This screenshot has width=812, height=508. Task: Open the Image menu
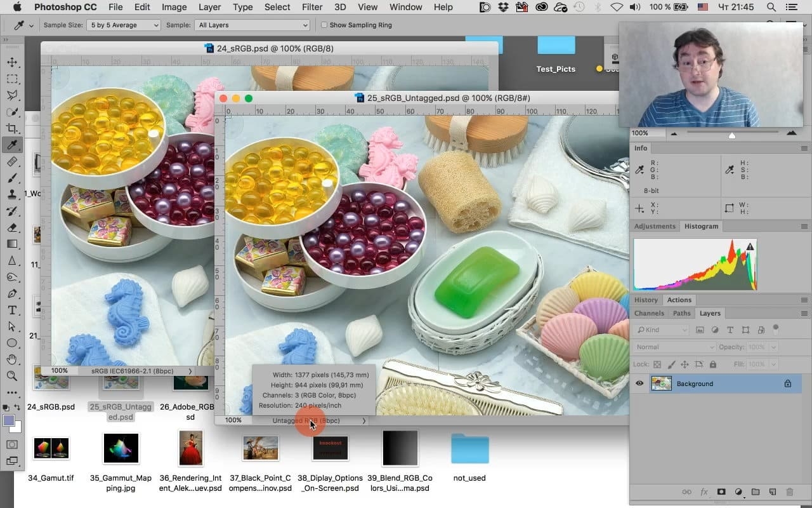click(174, 7)
